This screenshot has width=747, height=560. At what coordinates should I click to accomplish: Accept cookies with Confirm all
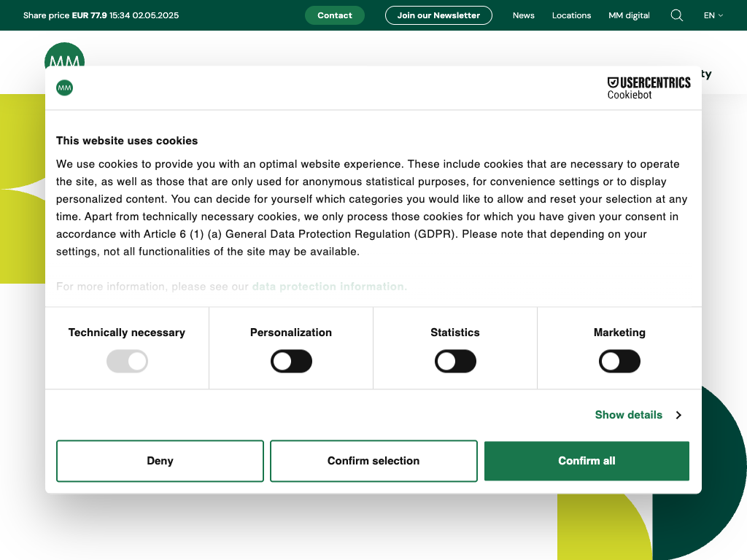587,461
